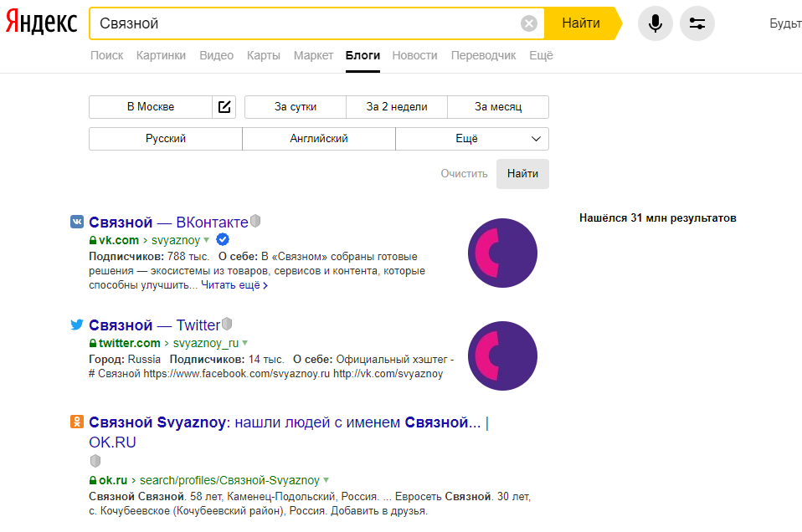
Task: Click the blue verified checkmark badge
Action: point(223,239)
